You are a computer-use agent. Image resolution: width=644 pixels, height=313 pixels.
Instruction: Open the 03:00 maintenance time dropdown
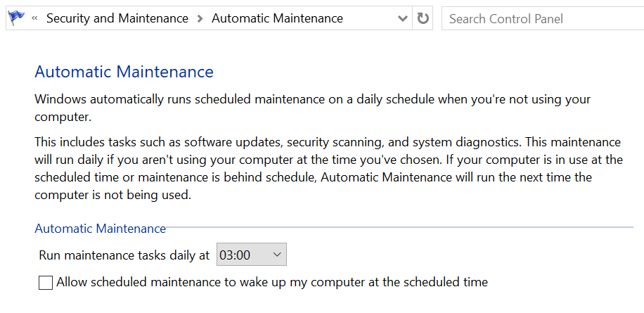coord(251,255)
